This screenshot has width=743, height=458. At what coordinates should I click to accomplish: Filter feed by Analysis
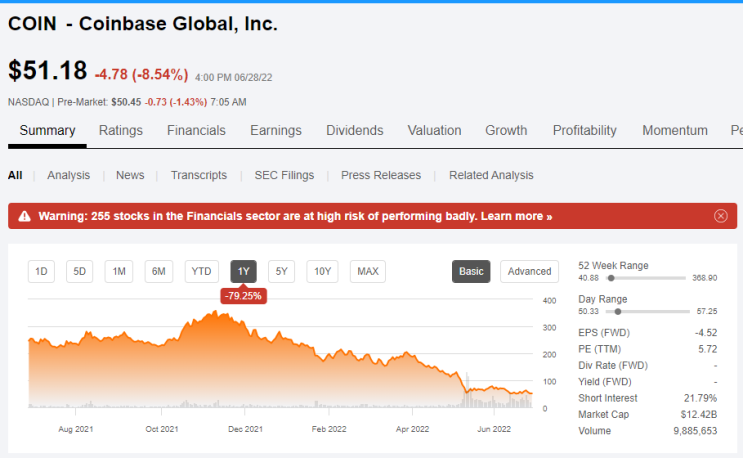tap(68, 175)
